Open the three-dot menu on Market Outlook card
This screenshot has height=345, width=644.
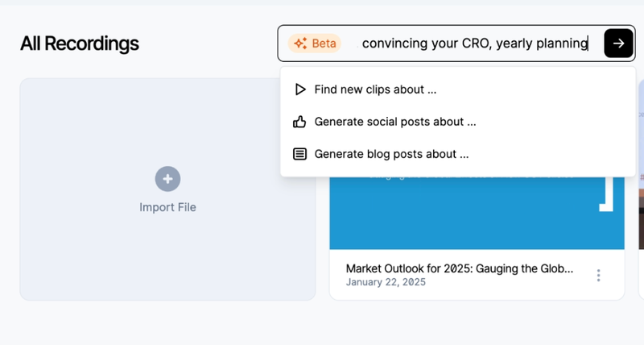coord(598,276)
